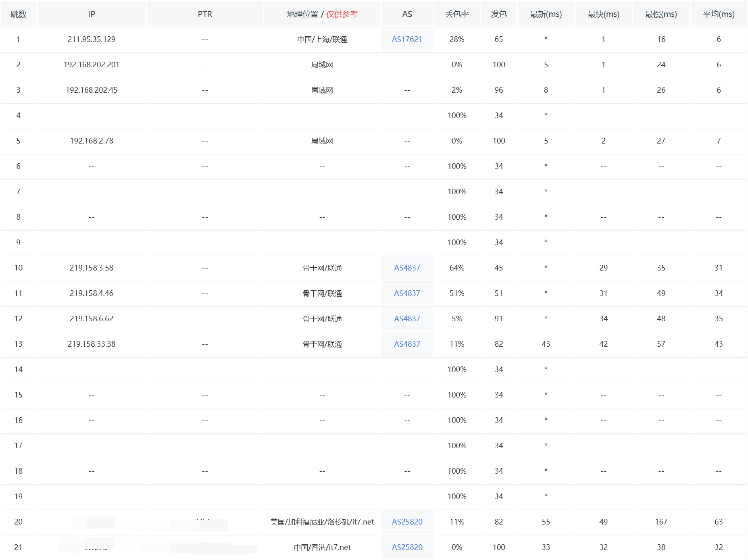The width and height of the screenshot is (748, 560).
Task: Click the PTR column header
Action: pyautogui.click(x=205, y=14)
